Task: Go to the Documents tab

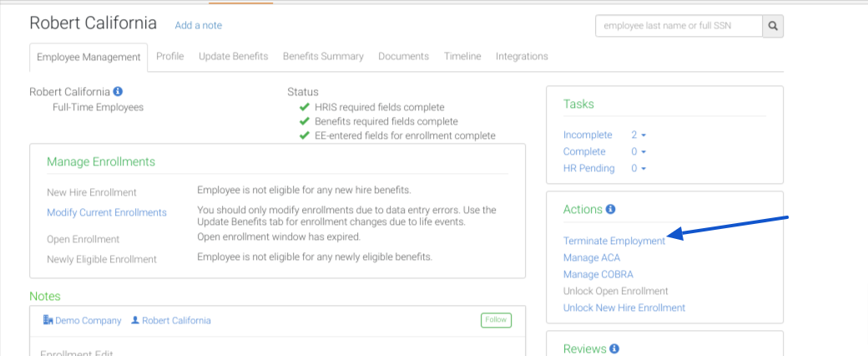Action: pyautogui.click(x=403, y=56)
